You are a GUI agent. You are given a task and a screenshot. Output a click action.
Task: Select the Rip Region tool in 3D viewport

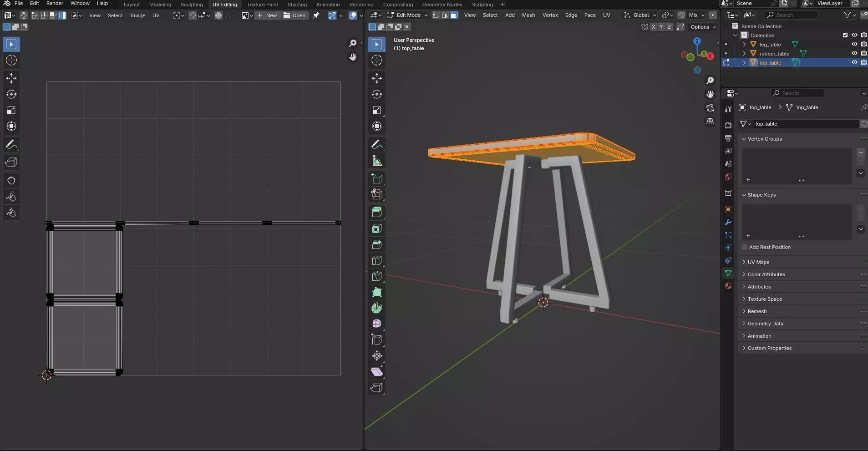pyautogui.click(x=377, y=387)
